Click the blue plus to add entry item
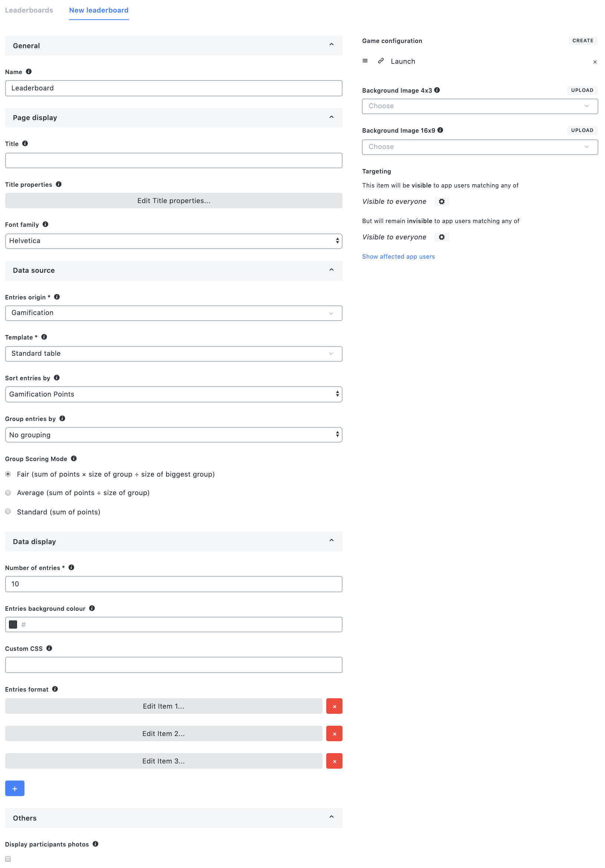The image size is (605, 868). (14, 788)
